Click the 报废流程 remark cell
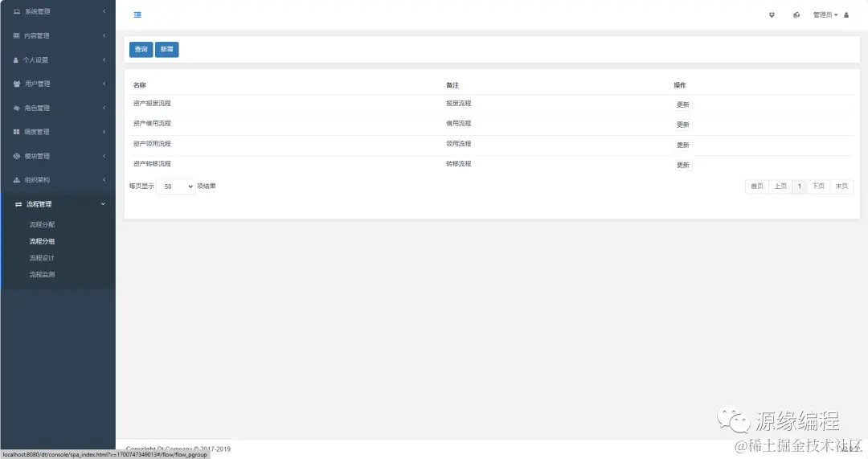868x459 pixels. [458, 104]
